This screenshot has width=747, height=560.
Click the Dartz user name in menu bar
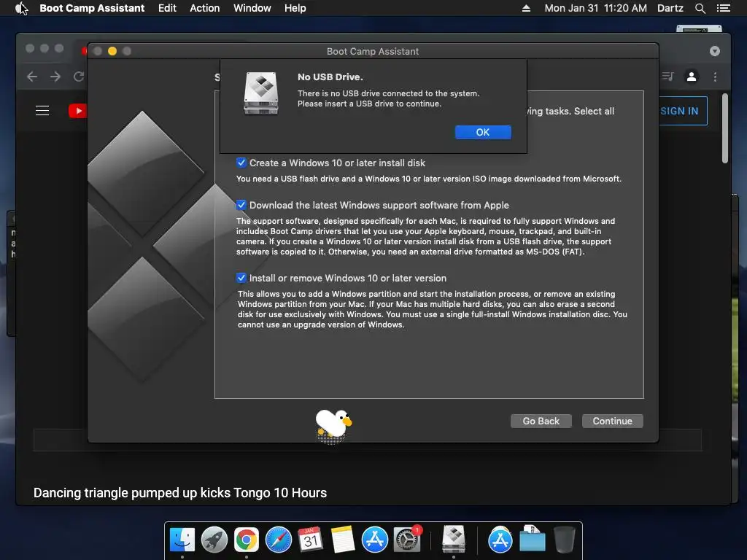pos(670,8)
